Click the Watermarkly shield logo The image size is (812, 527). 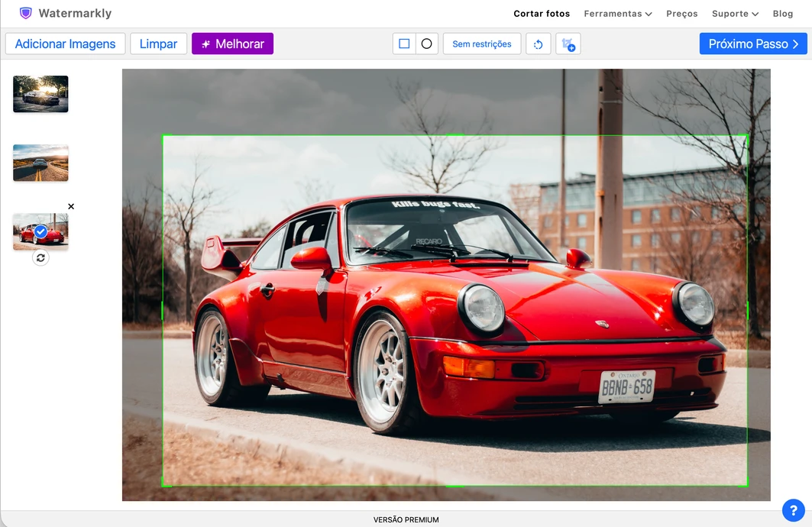pos(25,13)
